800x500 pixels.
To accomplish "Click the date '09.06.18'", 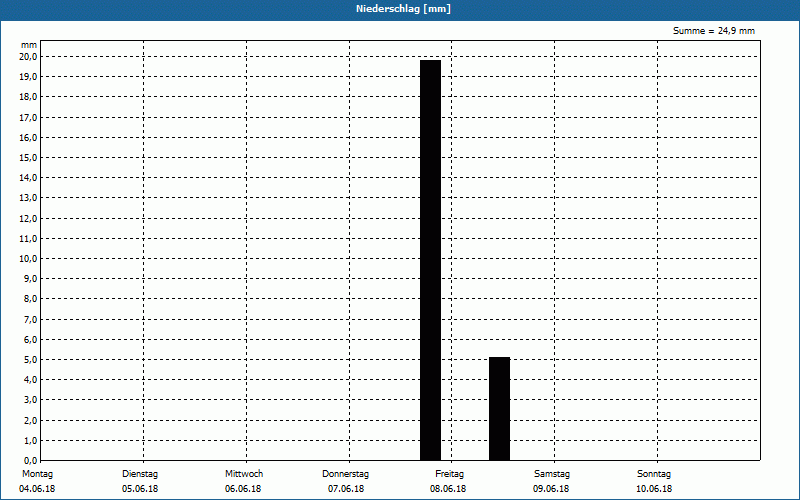I will [551, 489].
